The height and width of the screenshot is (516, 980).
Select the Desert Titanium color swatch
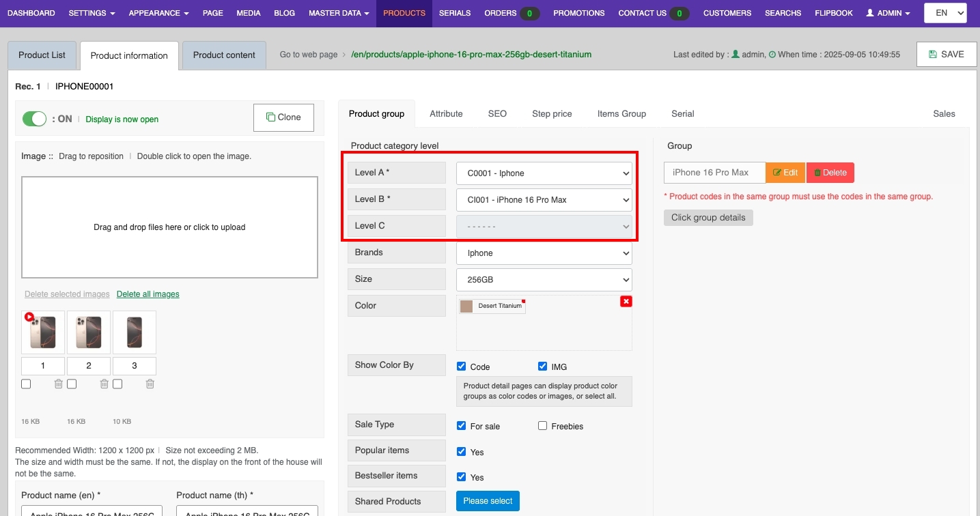[492, 306]
